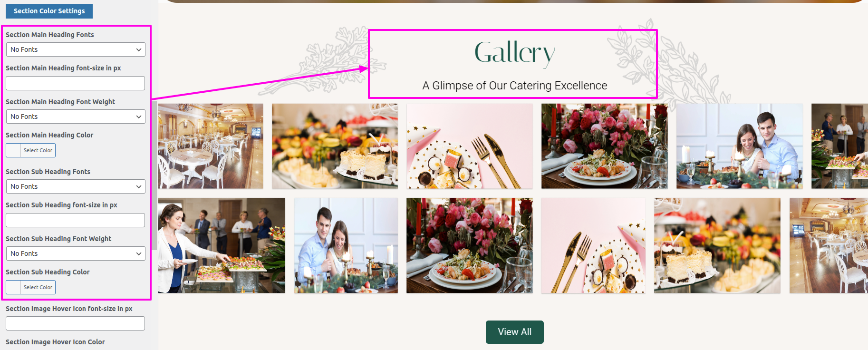The width and height of the screenshot is (868, 350).
Task: Open the woman serving buffet thumbnail
Action: 222,245
